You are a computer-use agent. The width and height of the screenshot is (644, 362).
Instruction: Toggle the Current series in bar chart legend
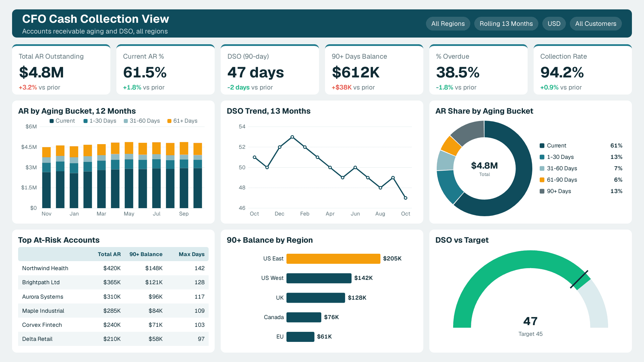[62, 121]
